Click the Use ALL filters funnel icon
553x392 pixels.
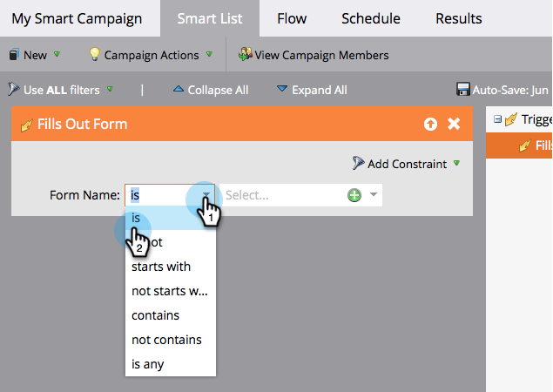click(13, 90)
